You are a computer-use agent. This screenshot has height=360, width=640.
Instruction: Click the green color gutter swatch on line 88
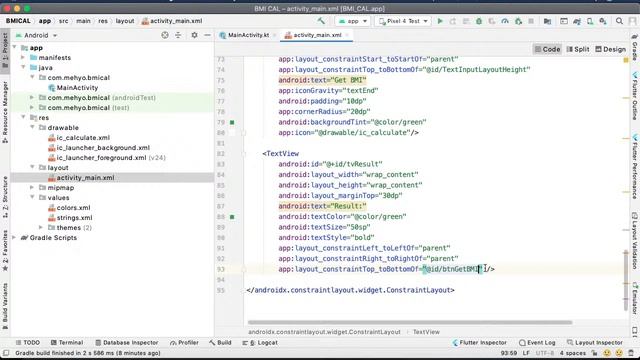click(232, 217)
